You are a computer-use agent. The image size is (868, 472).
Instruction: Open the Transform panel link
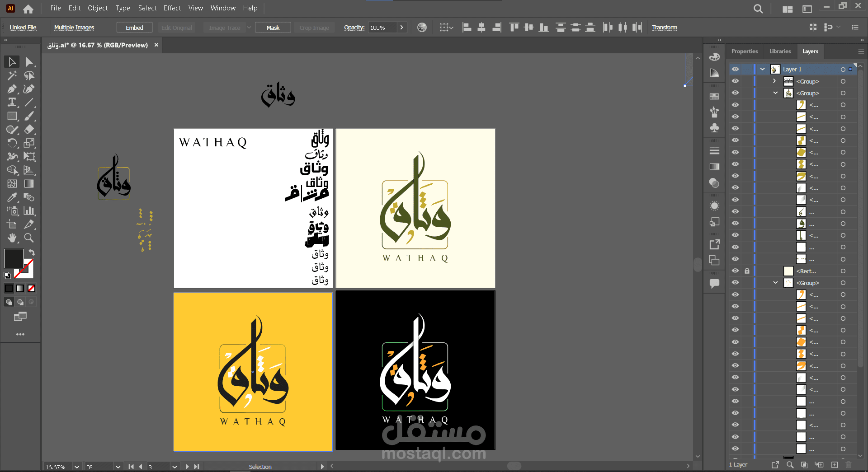(x=665, y=28)
